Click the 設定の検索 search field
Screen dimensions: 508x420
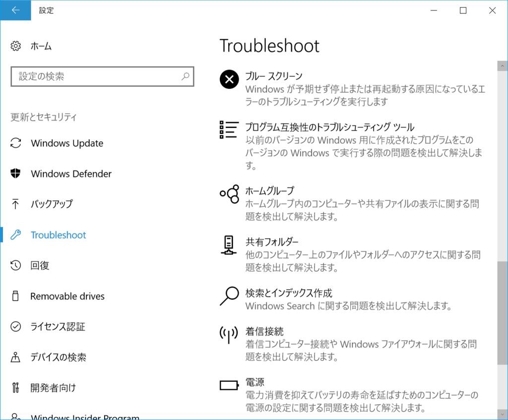click(102, 76)
